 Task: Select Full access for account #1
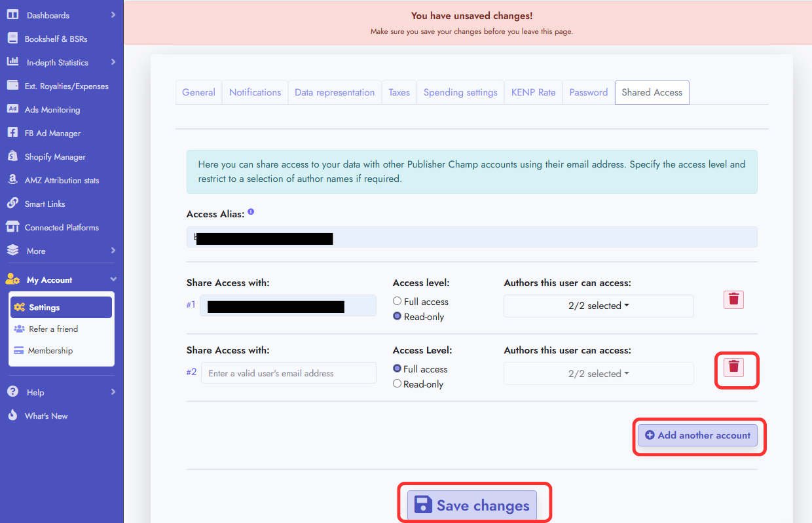(397, 301)
